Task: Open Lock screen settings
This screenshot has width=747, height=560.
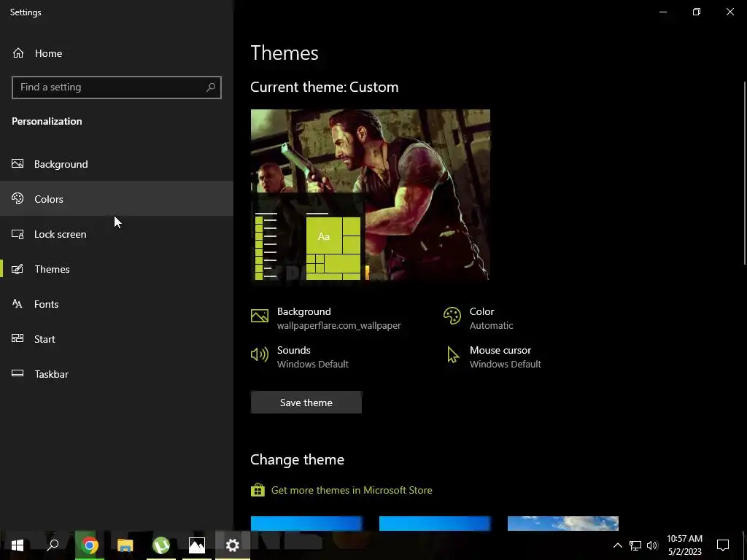Action: 117,234
